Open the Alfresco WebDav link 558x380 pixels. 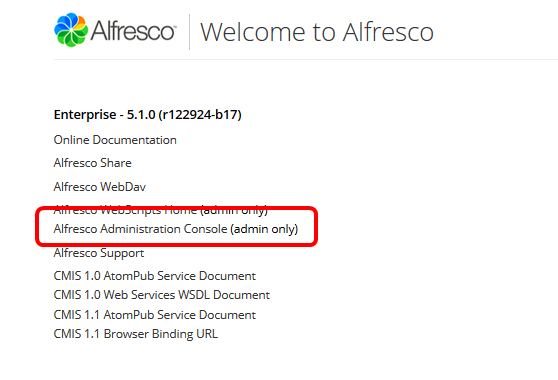click(100, 187)
